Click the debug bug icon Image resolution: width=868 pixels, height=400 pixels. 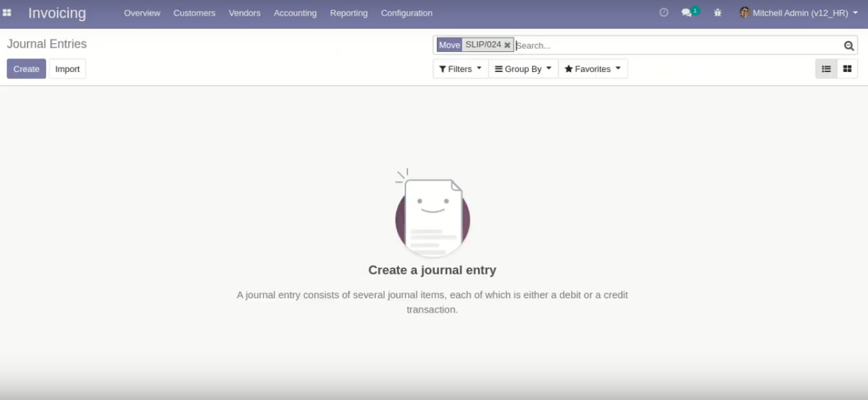[718, 13]
